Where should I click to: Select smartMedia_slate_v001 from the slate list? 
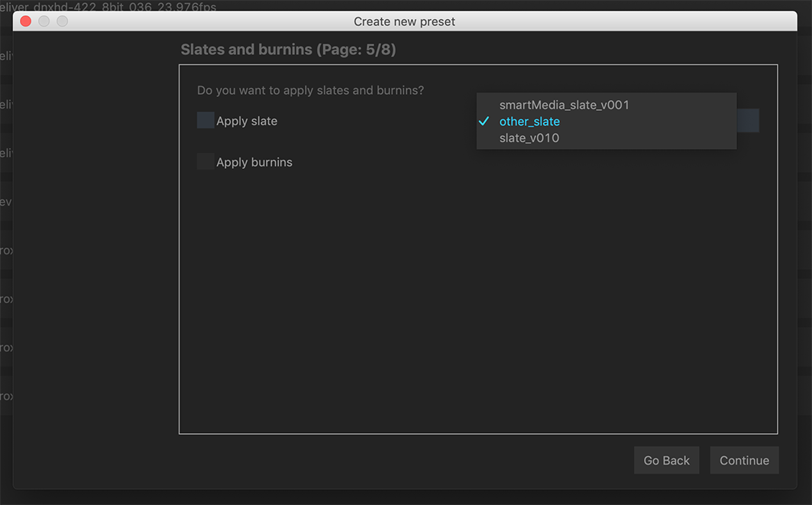click(x=564, y=105)
